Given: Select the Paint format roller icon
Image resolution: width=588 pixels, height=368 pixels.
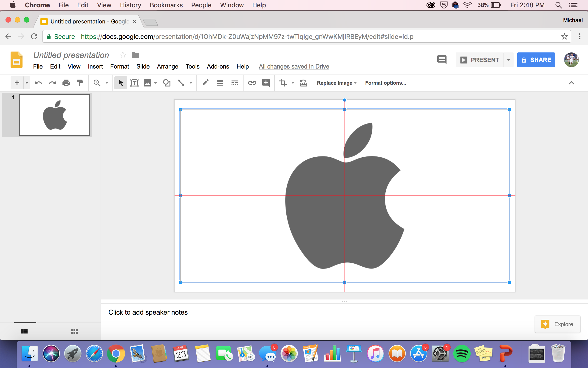Looking at the screenshot, I should 80,83.
